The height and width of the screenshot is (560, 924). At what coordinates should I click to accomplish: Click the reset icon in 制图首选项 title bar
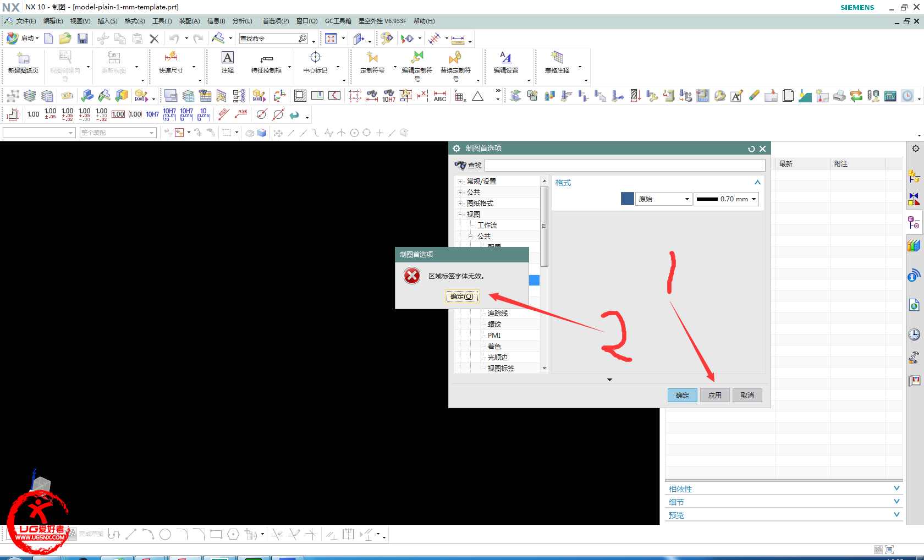click(751, 149)
